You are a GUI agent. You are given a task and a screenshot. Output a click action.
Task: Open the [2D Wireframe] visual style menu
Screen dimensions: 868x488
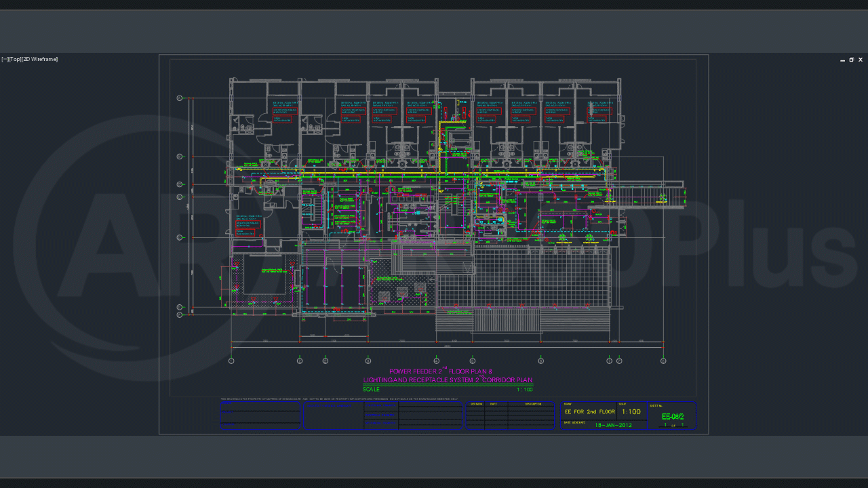point(40,60)
